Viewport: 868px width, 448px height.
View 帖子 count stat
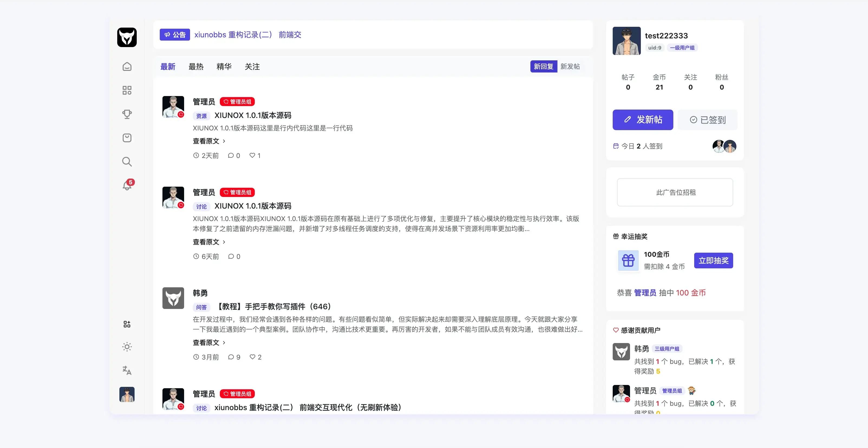(628, 82)
